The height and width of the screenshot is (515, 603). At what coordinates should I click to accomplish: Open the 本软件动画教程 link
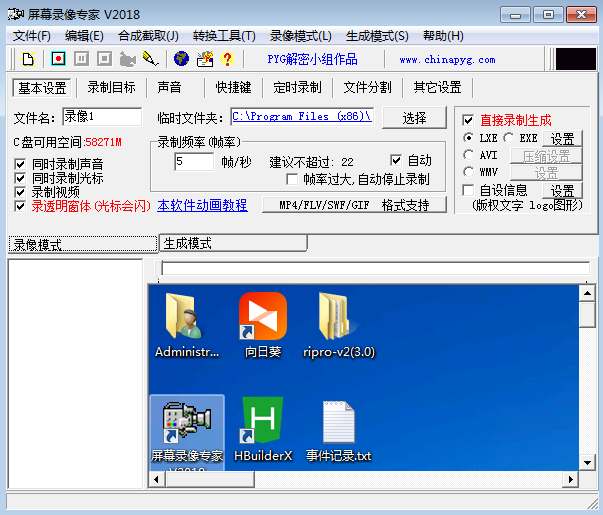[x=202, y=205]
